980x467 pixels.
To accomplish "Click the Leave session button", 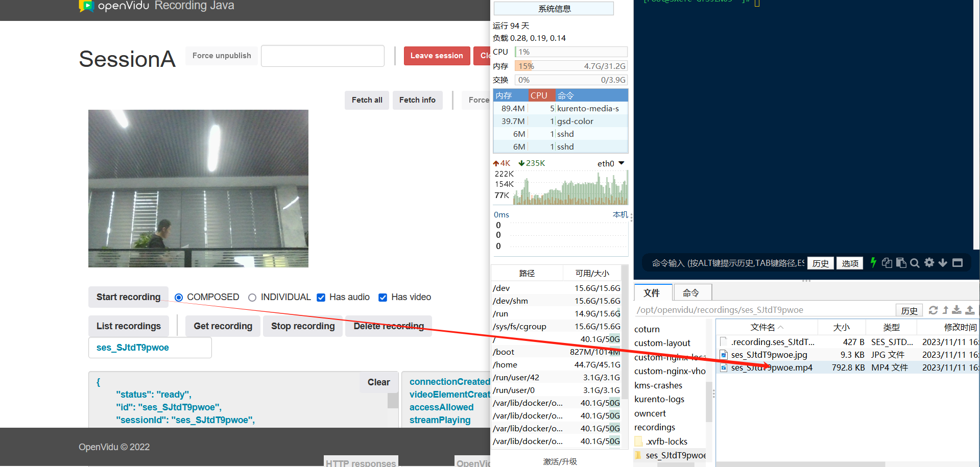I will click(437, 56).
